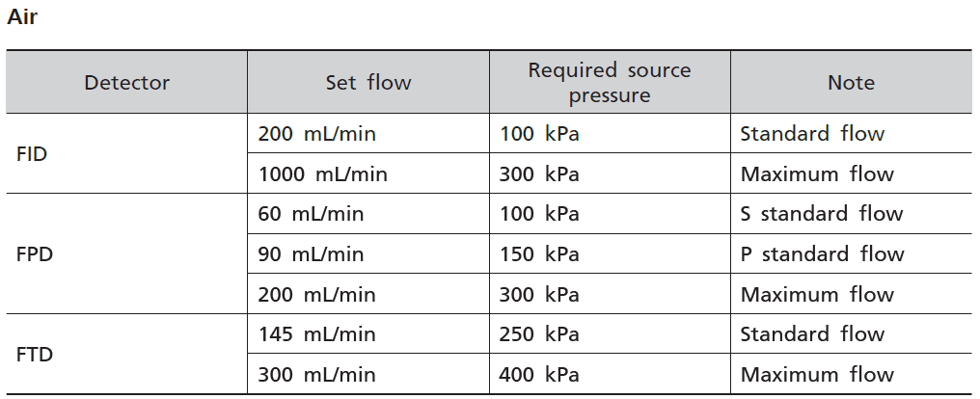The height and width of the screenshot is (399, 980).
Task: Click the 300 mL/min flow value
Action: pos(316,375)
